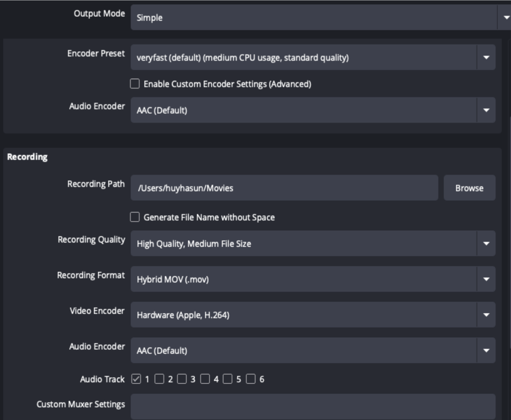Image resolution: width=511 pixels, height=420 pixels.
Task: Tick Generate File Name without Space
Action: [135, 217]
